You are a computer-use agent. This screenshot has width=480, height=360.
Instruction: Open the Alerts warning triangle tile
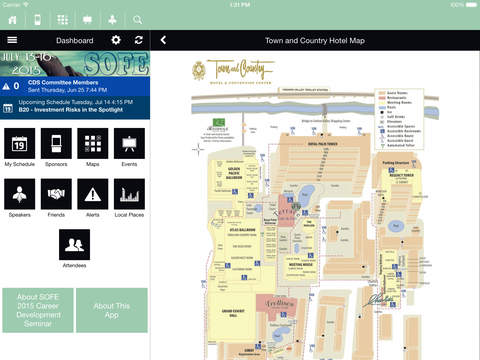(93, 194)
